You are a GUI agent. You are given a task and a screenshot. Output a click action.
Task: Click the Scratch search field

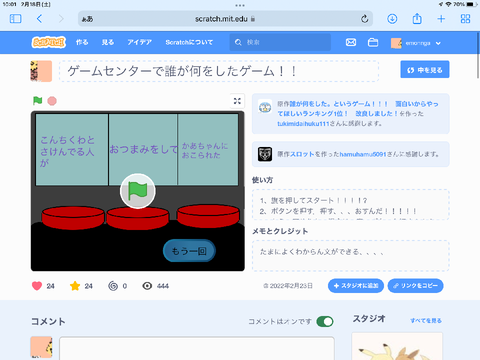tap(280, 42)
